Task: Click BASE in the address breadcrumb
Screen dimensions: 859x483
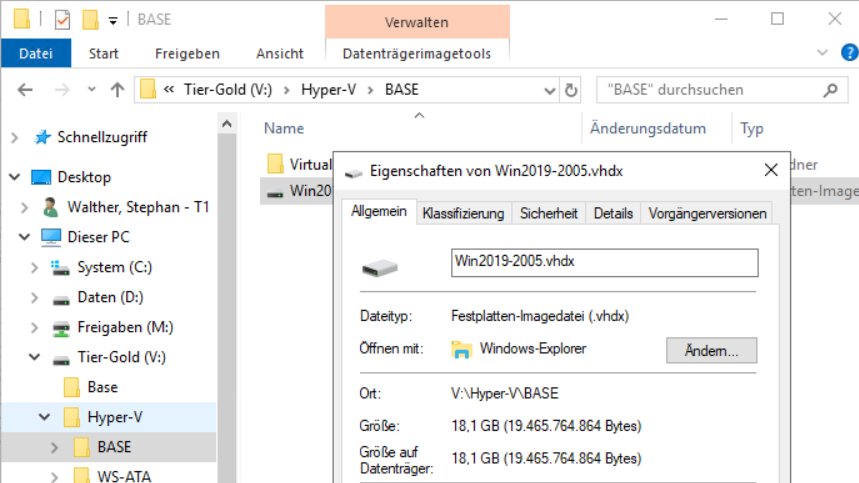Action: point(402,89)
